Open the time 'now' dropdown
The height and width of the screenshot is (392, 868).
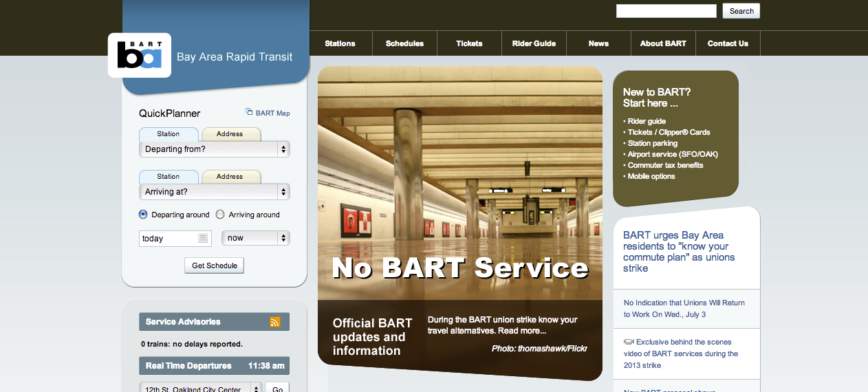coord(256,238)
